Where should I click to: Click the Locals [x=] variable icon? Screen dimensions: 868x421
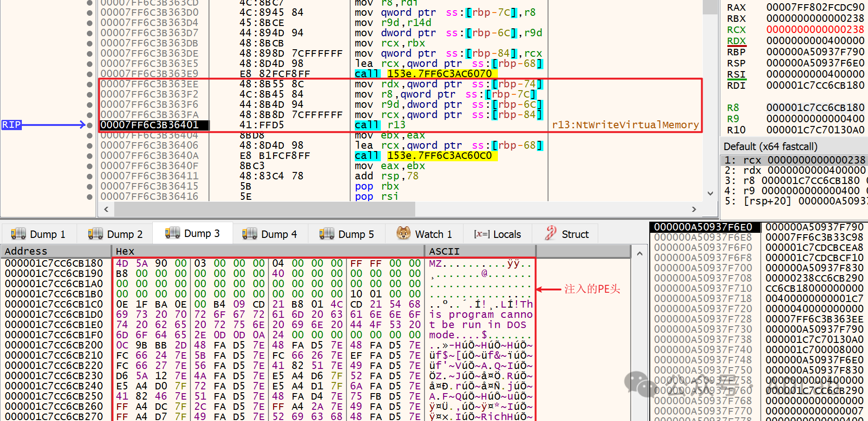coord(482,234)
